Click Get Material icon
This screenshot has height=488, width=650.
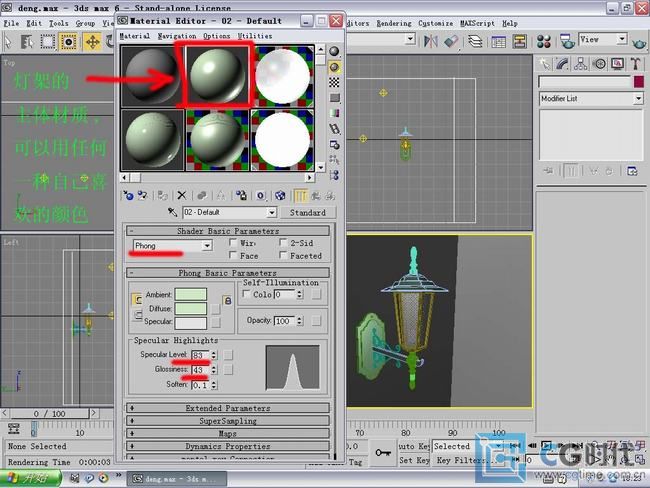coord(129,195)
